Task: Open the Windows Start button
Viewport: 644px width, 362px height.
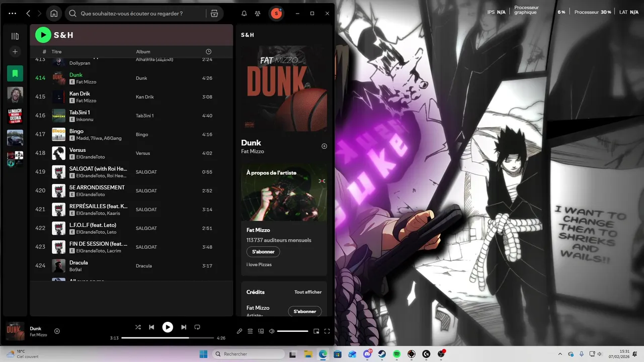Action: pyautogui.click(x=203, y=354)
